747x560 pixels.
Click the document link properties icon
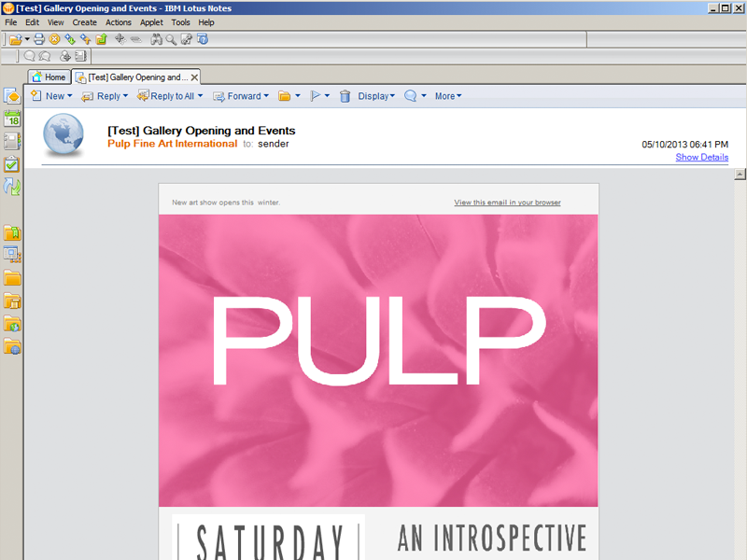click(x=187, y=39)
